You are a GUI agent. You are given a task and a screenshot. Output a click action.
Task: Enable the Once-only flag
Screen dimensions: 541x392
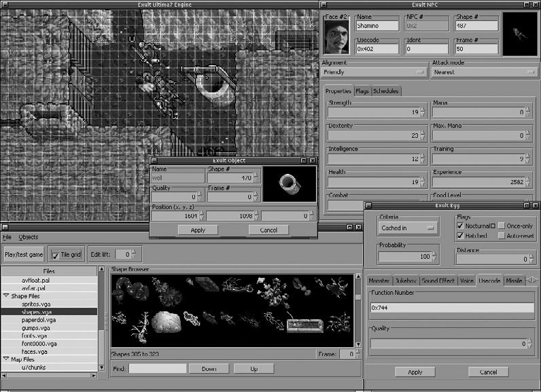(502, 226)
